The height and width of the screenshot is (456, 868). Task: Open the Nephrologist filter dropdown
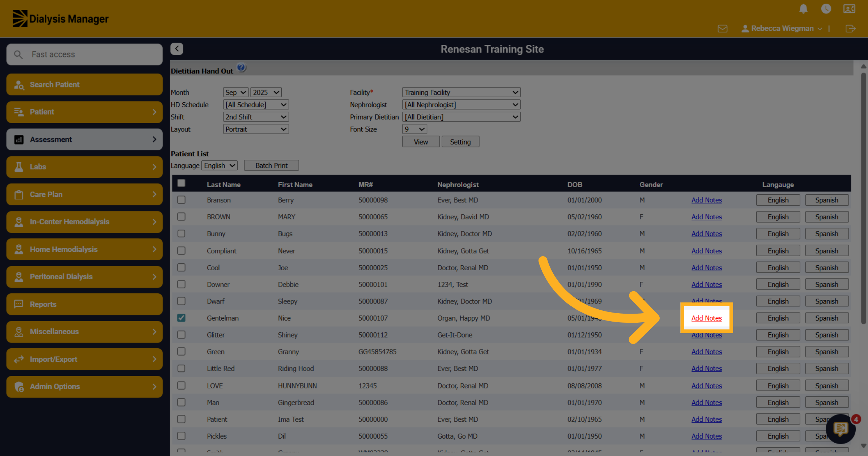461,105
